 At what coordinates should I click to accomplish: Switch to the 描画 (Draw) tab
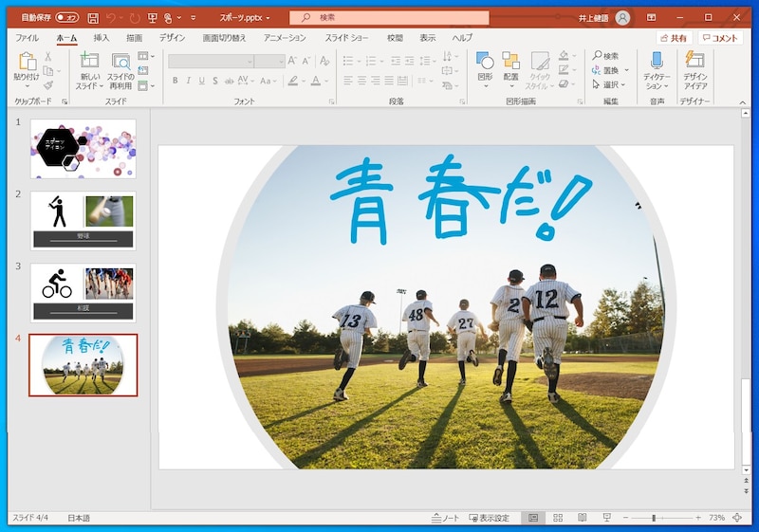[134, 38]
